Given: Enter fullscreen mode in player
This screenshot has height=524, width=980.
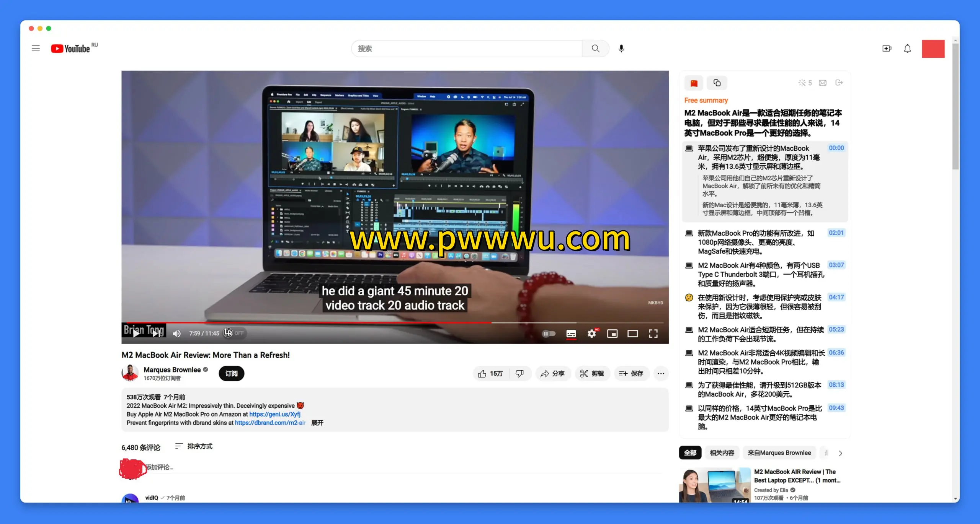Looking at the screenshot, I should point(653,334).
